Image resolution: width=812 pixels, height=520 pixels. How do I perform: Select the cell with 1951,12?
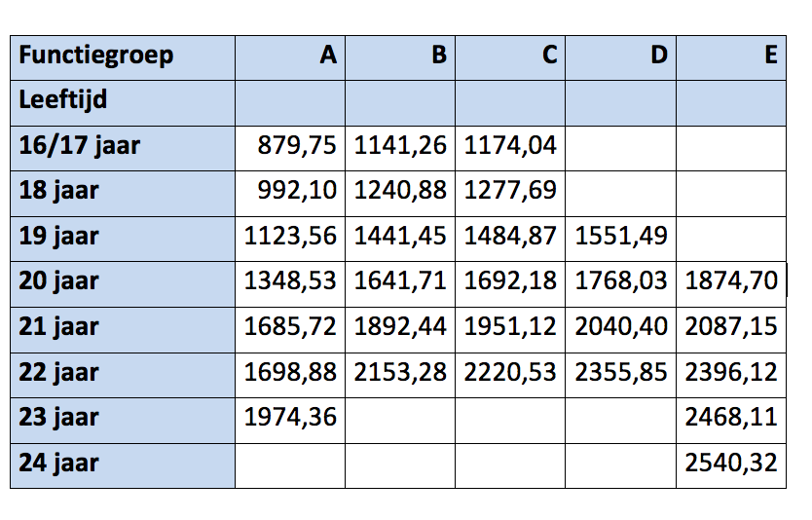(510, 326)
